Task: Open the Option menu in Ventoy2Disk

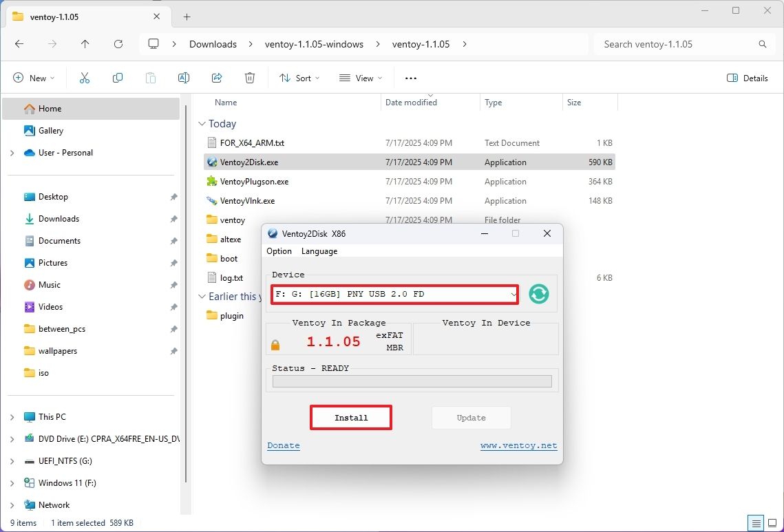Action: (279, 251)
